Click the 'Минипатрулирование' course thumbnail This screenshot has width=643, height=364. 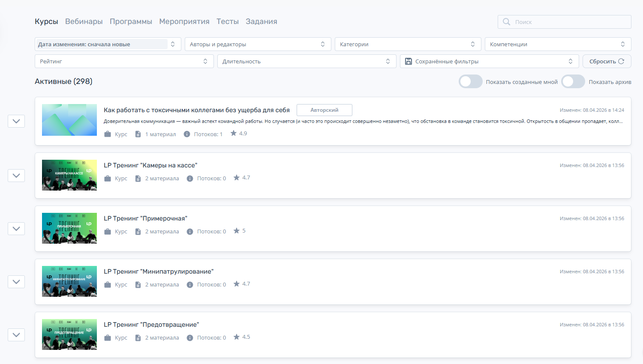[x=69, y=281]
